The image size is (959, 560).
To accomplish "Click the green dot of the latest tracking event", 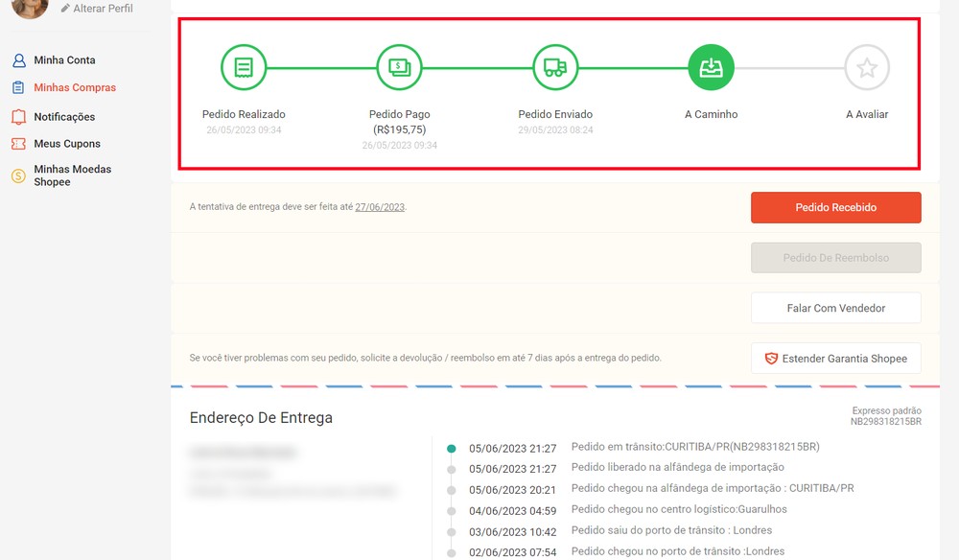I will click(x=452, y=448).
